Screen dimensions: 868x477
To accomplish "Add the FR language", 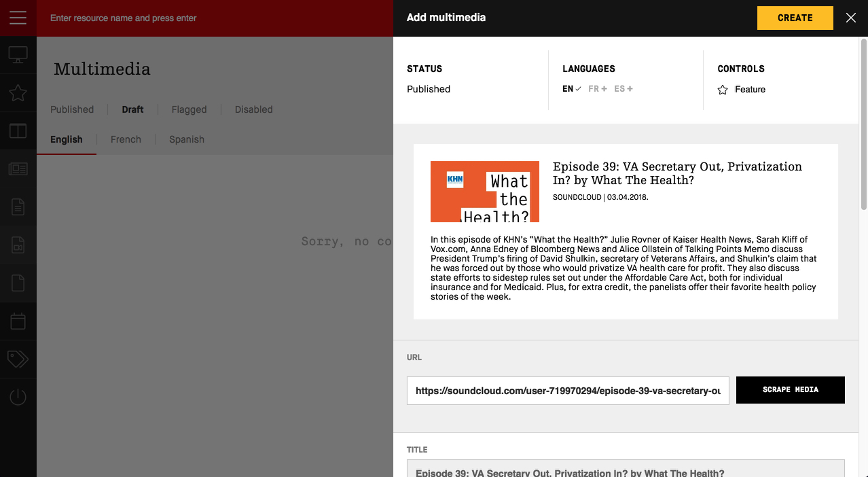I will pyautogui.click(x=598, y=89).
